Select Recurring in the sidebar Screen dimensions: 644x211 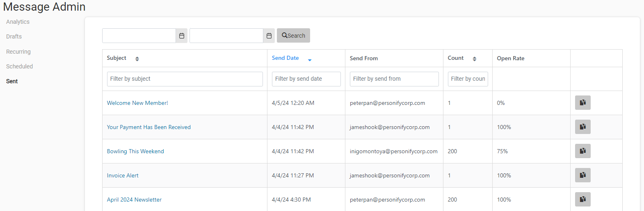18,52
